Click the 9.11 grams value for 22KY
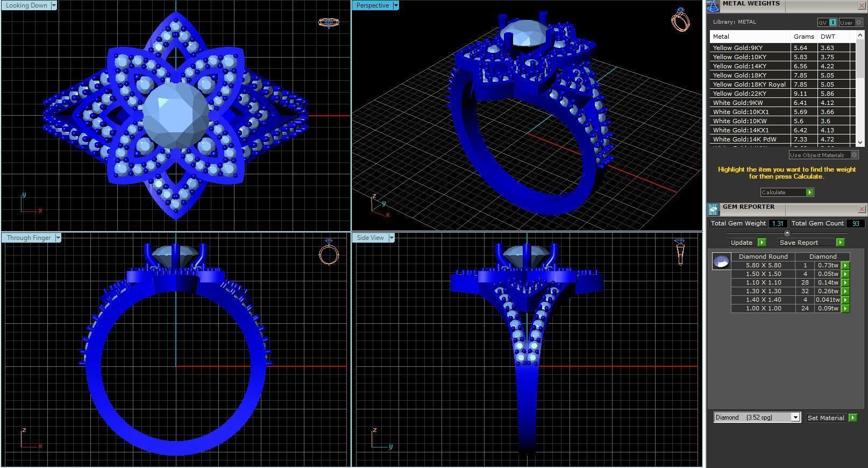The width and height of the screenshot is (868, 468). (x=800, y=94)
